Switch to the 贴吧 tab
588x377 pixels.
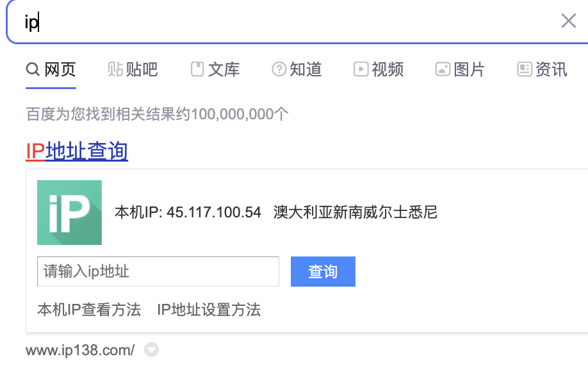pyautogui.click(x=133, y=69)
